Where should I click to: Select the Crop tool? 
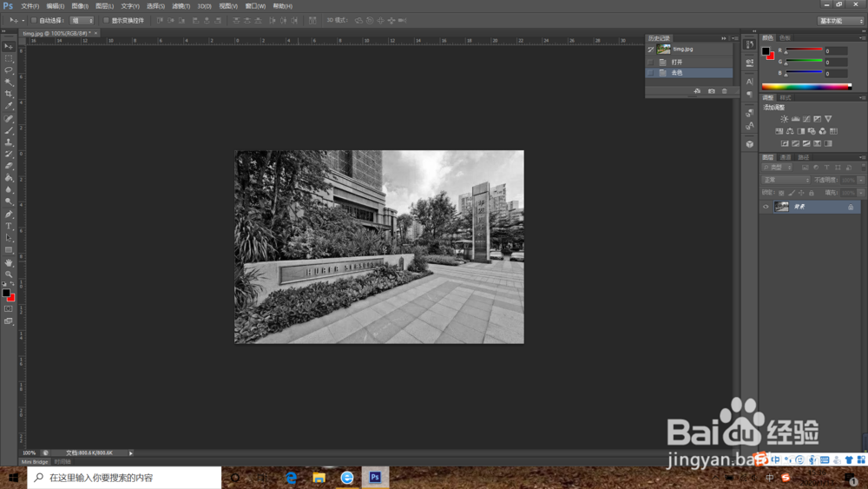pyautogui.click(x=9, y=94)
